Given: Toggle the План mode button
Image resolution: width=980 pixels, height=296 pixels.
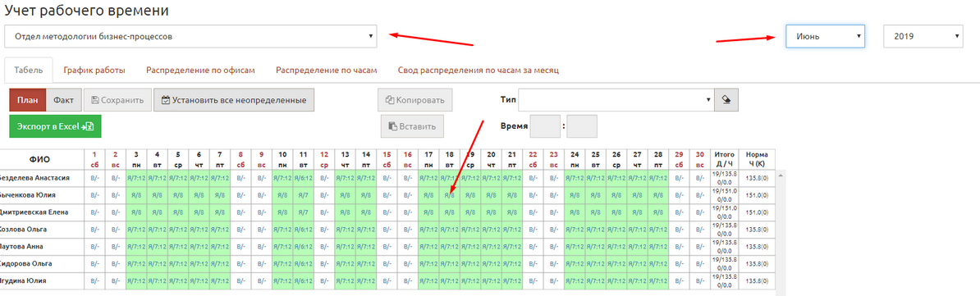Looking at the screenshot, I should [x=28, y=100].
